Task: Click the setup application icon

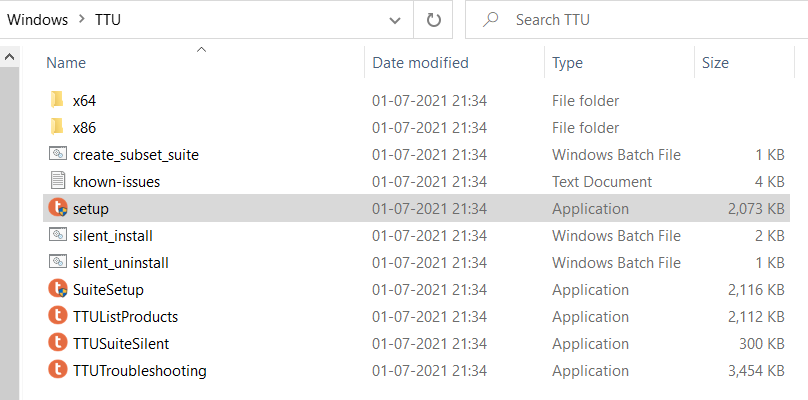Action: 58,208
